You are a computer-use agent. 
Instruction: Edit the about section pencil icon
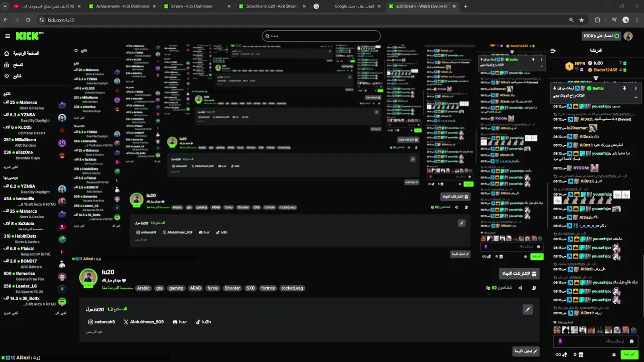(527, 310)
